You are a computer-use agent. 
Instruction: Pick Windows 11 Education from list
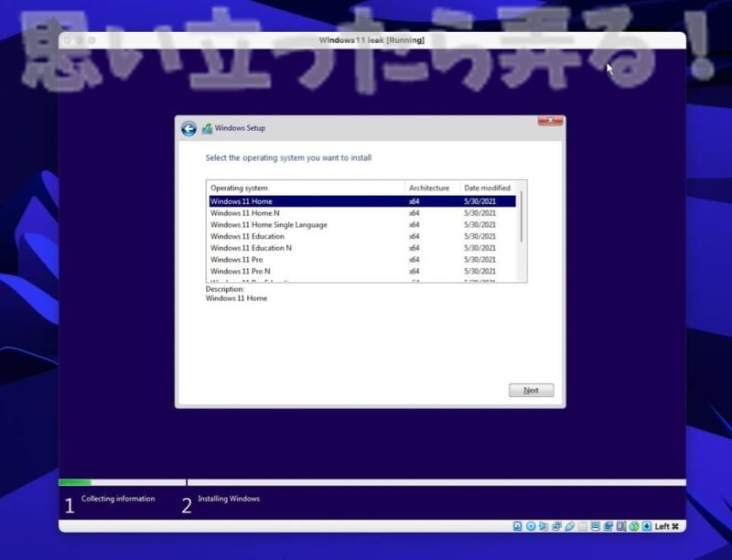tap(362, 236)
